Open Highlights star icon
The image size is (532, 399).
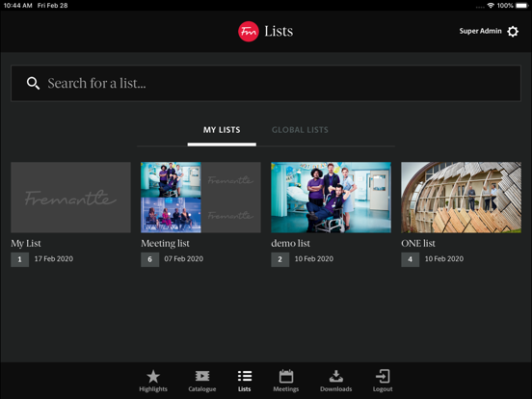click(153, 376)
